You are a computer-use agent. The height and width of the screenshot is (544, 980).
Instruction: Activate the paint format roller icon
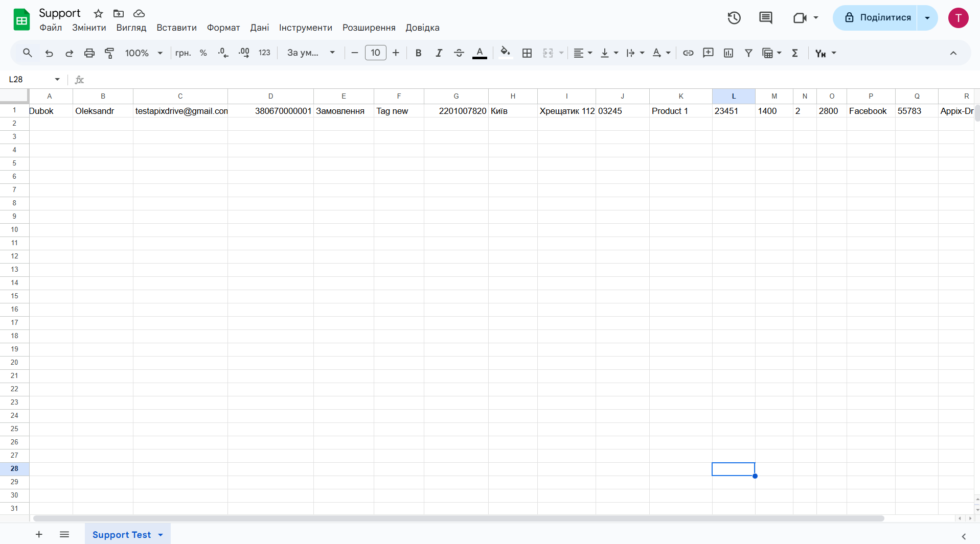109,53
